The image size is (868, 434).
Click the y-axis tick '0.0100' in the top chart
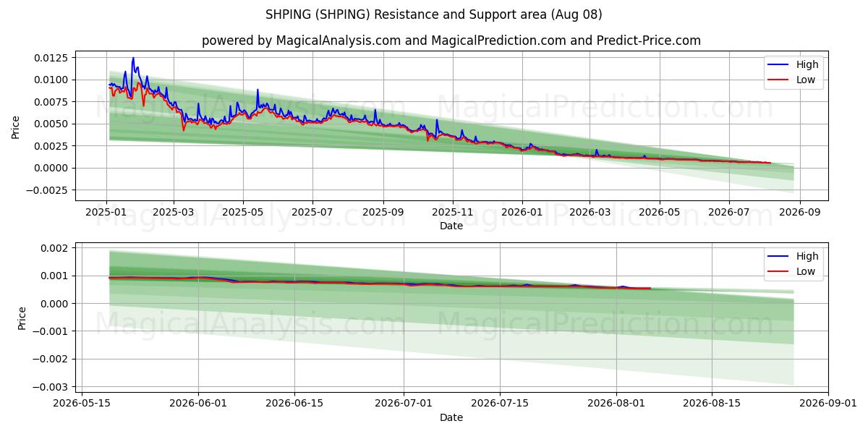(52, 80)
